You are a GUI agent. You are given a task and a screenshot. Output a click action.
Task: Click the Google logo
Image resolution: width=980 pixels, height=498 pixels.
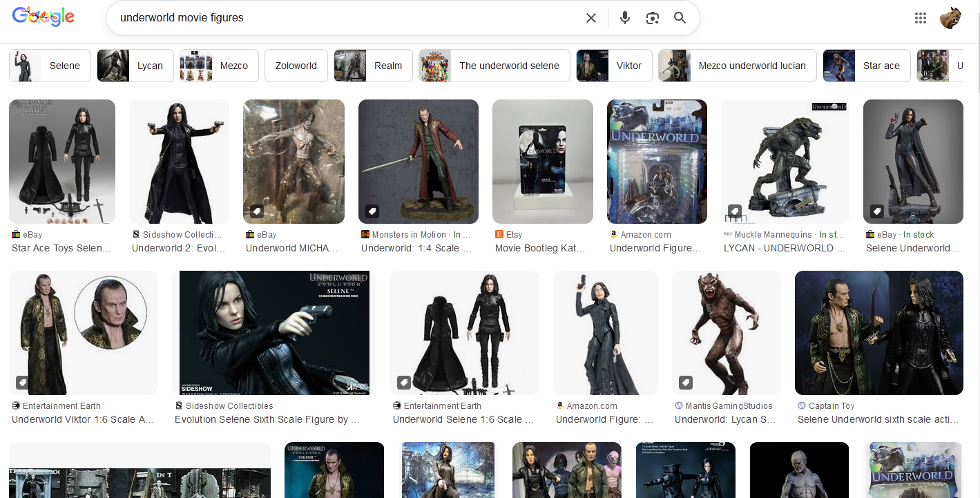tap(43, 18)
